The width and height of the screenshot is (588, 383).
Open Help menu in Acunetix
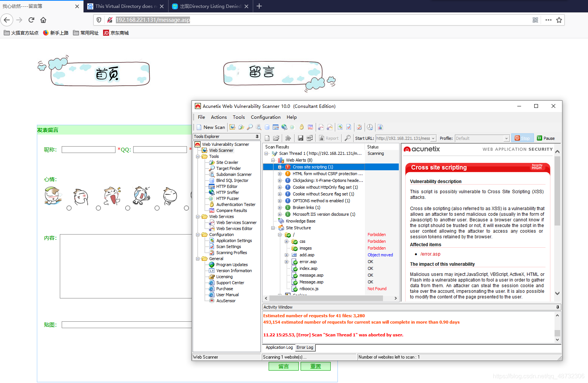point(292,117)
